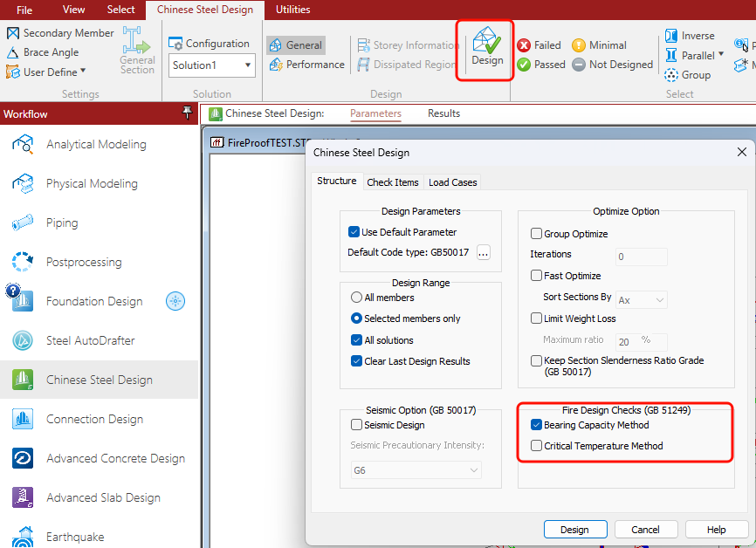Enable the Group Optimize checkbox
The height and width of the screenshot is (548, 756).
tap(537, 234)
